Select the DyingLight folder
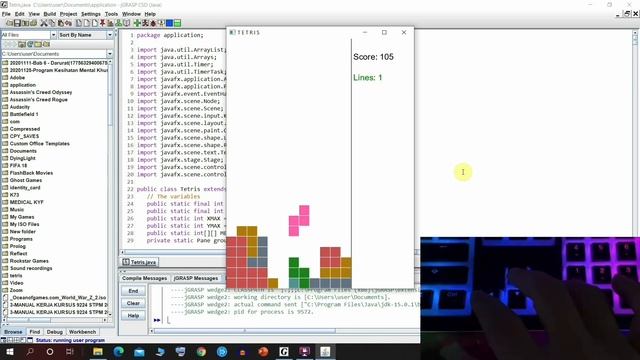The image size is (640, 360). click(22, 158)
